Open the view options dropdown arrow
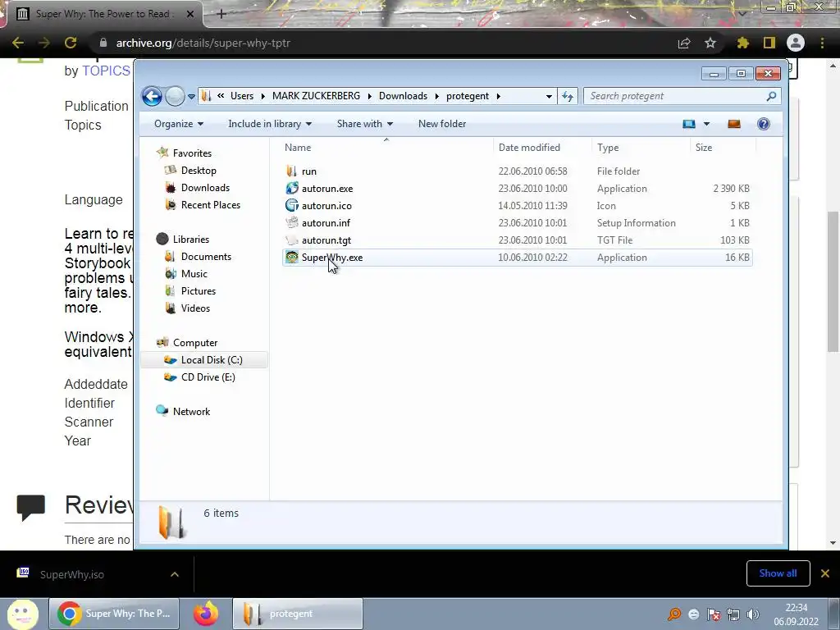 [706, 124]
